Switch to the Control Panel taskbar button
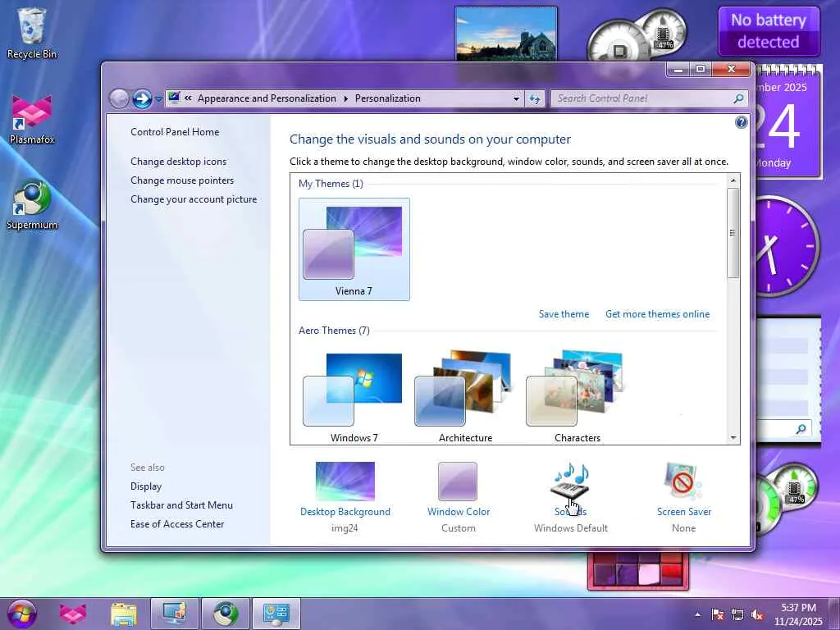 pyautogui.click(x=276, y=614)
